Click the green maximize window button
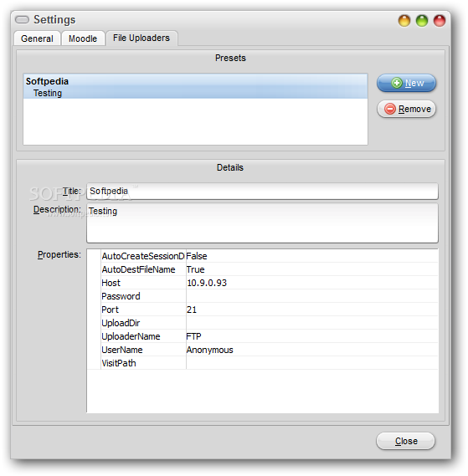Screen dimensions: 468x476 422,21
